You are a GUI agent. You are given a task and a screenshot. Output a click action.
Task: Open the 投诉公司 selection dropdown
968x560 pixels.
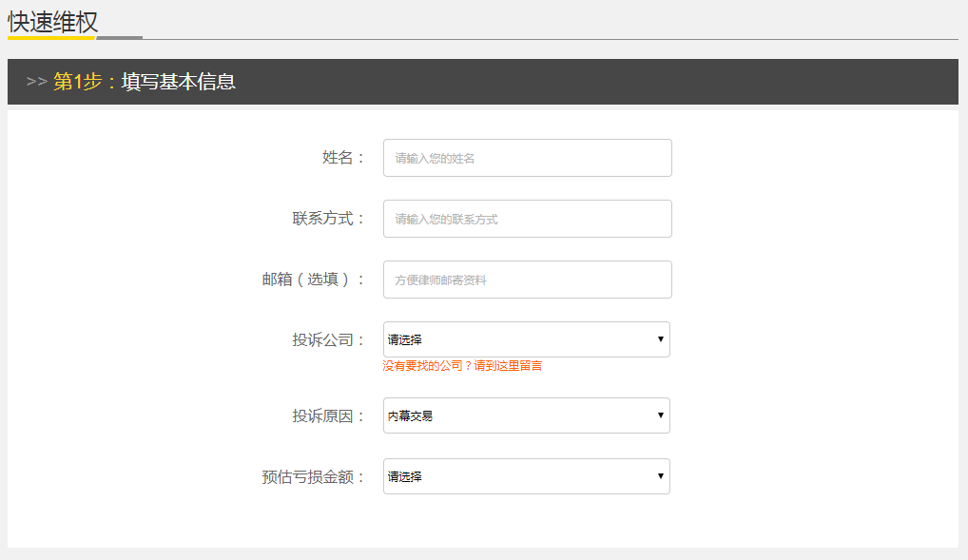[527, 339]
